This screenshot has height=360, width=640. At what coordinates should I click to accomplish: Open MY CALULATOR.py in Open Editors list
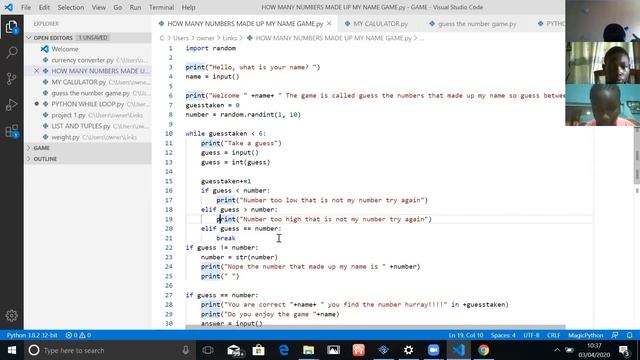[x=88, y=82]
